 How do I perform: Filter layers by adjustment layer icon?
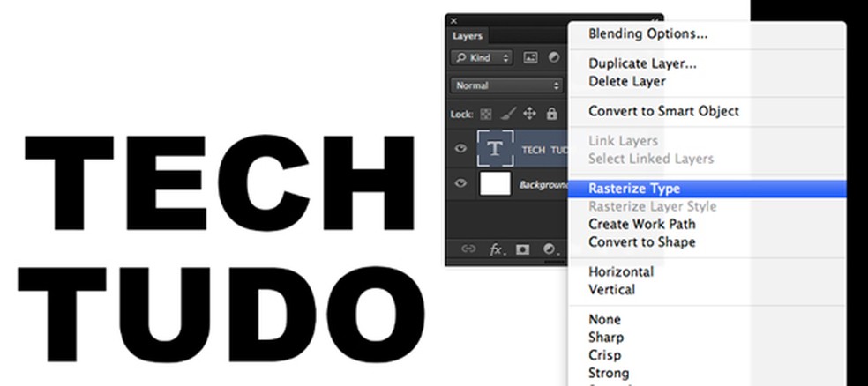tap(554, 57)
